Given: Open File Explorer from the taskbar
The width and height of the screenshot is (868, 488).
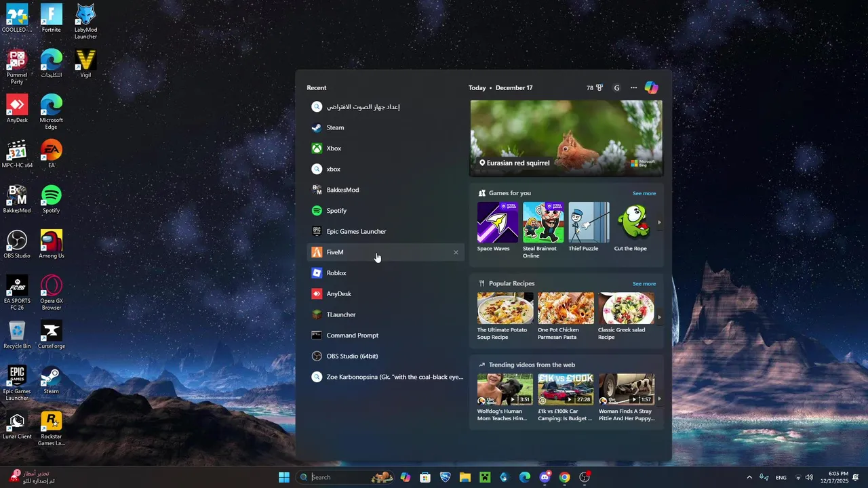Looking at the screenshot, I should click(x=465, y=477).
